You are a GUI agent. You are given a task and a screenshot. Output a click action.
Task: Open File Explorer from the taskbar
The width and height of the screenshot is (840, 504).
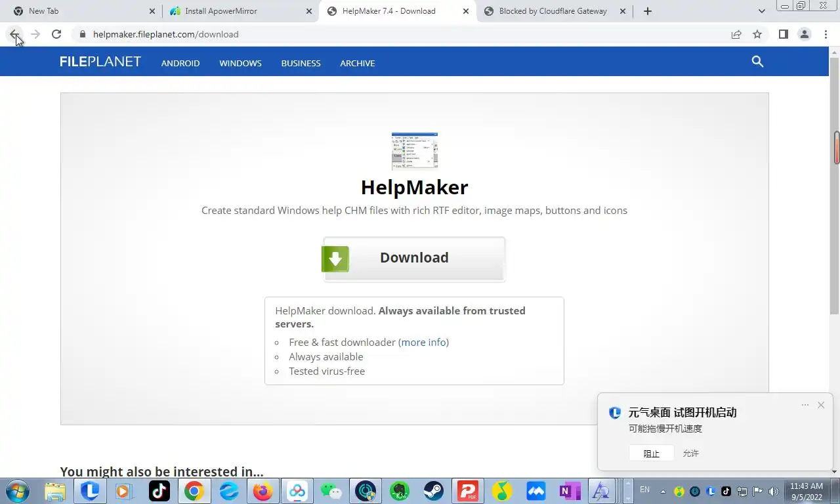(x=56, y=491)
